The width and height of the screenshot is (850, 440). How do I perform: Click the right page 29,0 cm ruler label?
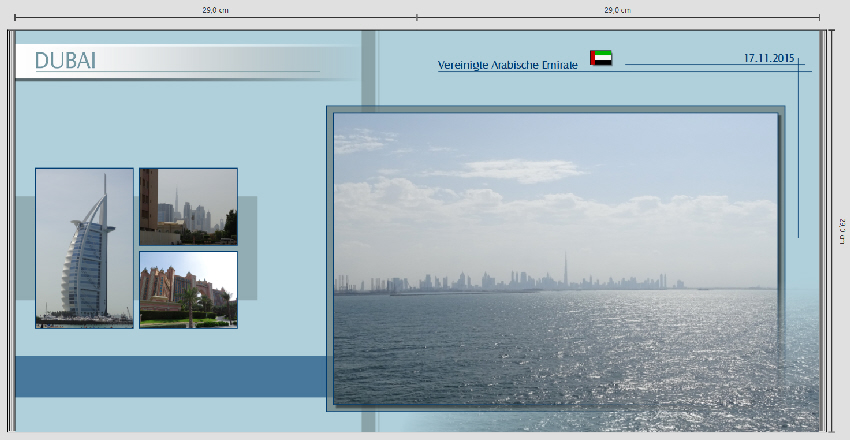pos(617,10)
